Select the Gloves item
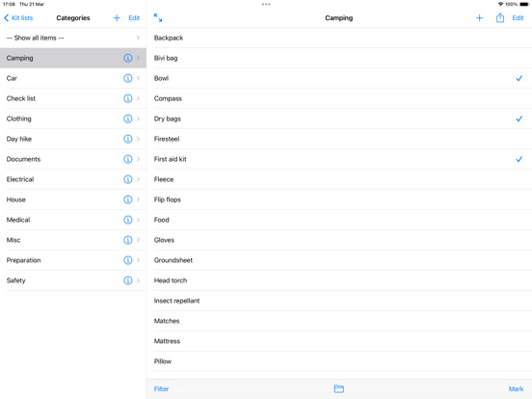Image resolution: width=532 pixels, height=399 pixels. [x=339, y=240]
